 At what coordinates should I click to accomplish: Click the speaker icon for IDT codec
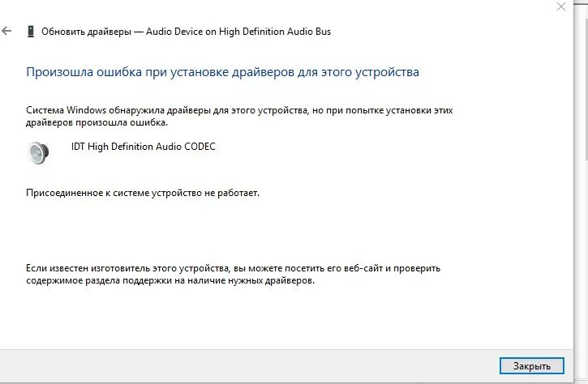click(39, 152)
